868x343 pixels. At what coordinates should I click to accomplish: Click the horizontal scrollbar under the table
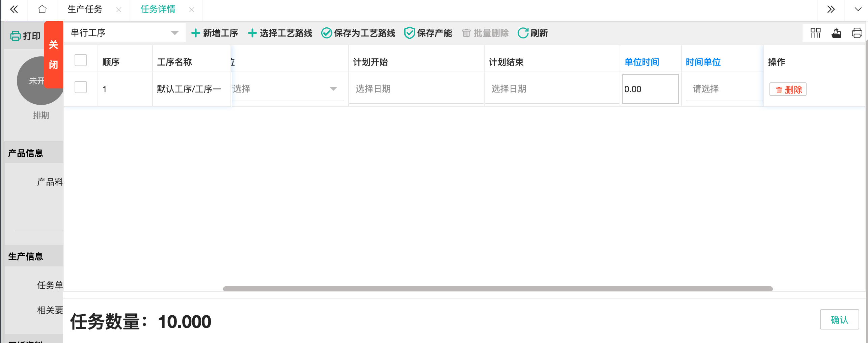pos(497,289)
